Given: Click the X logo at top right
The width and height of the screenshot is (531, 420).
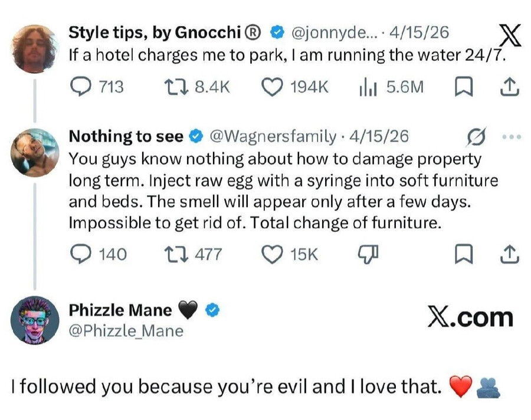Looking at the screenshot, I should point(509,37).
